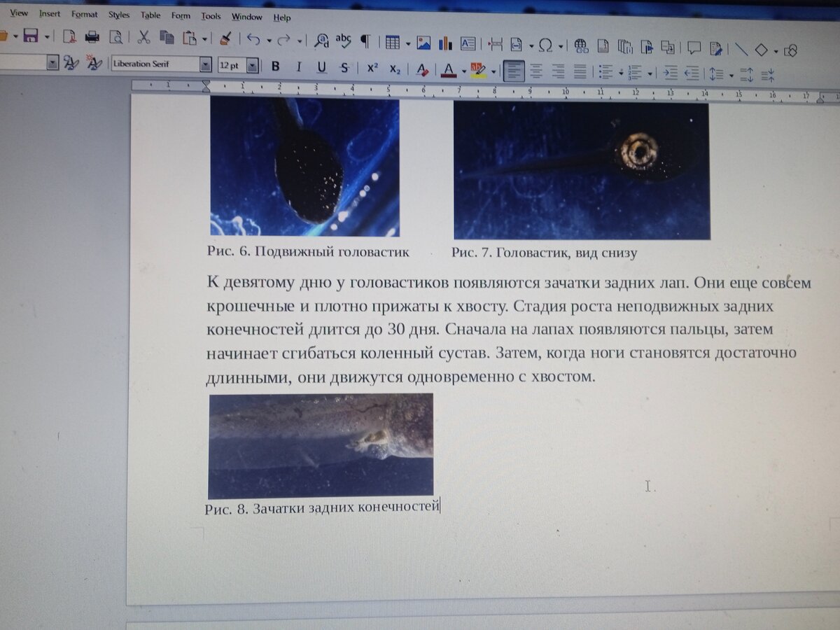Open print preview

coord(115,38)
